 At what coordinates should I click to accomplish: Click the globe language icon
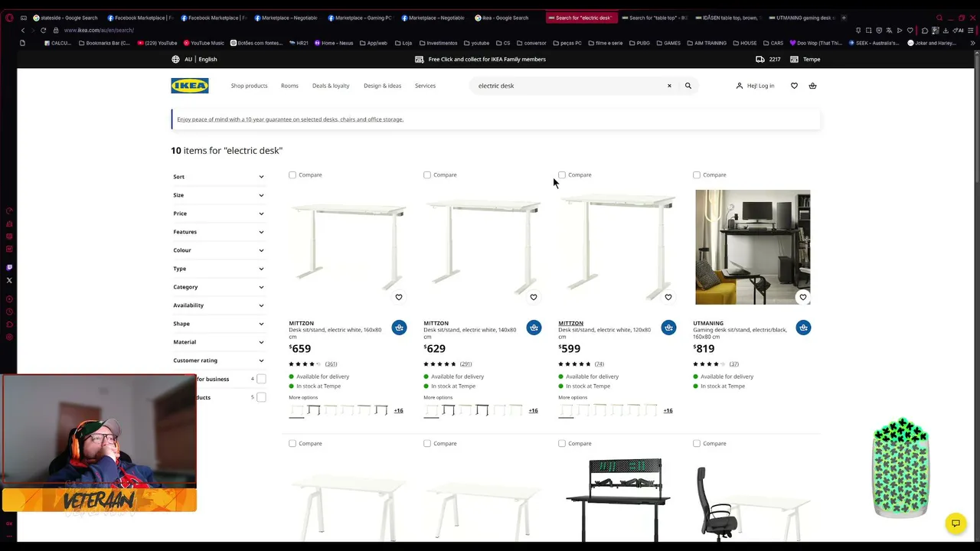(x=176, y=59)
